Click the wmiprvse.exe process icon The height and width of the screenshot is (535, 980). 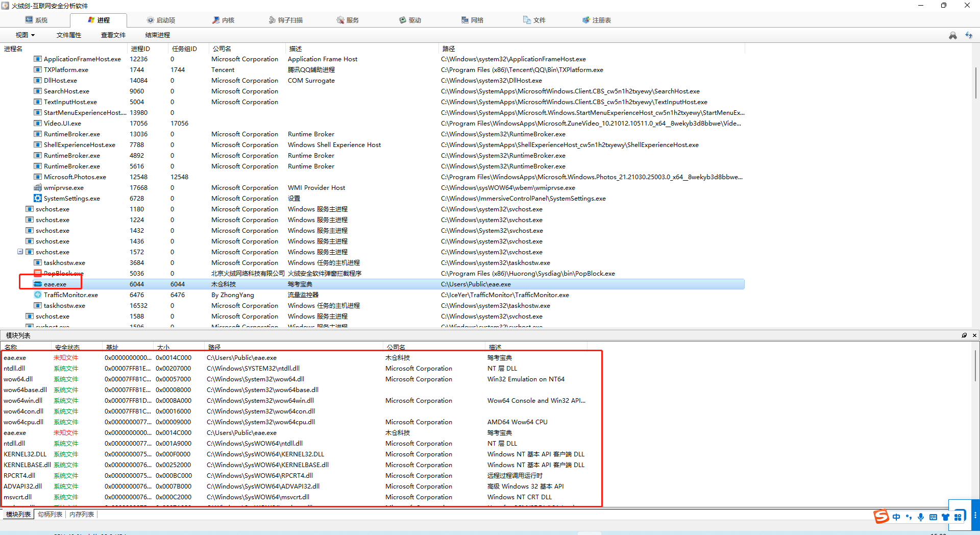click(38, 188)
